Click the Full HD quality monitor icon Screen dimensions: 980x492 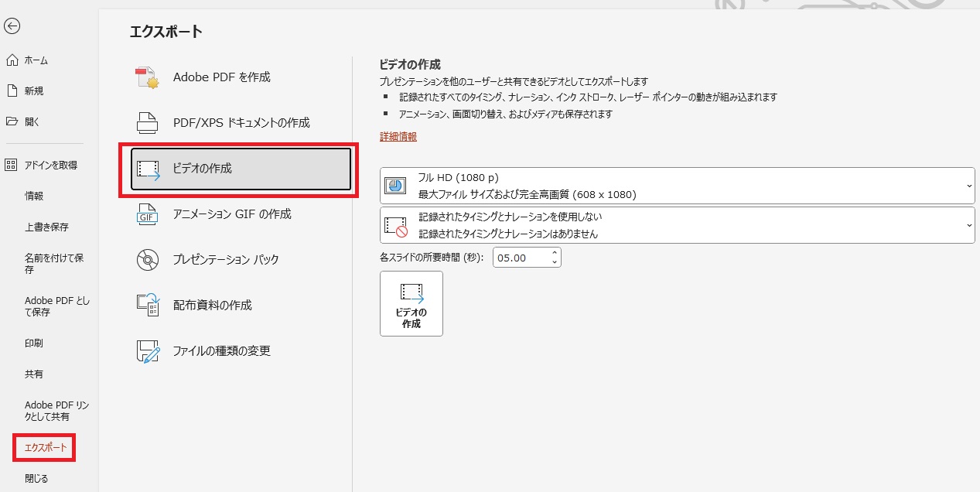pyautogui.click(x=395, y=186)
